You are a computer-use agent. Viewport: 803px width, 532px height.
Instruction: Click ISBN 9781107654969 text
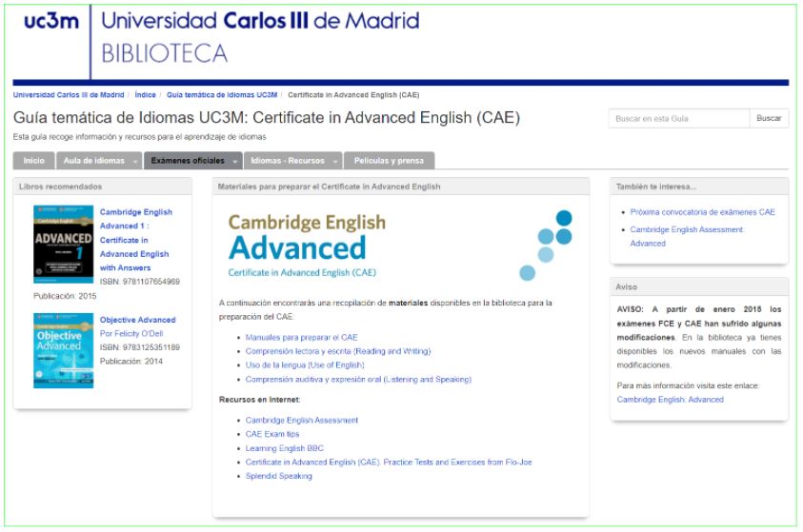coord(140,282)
